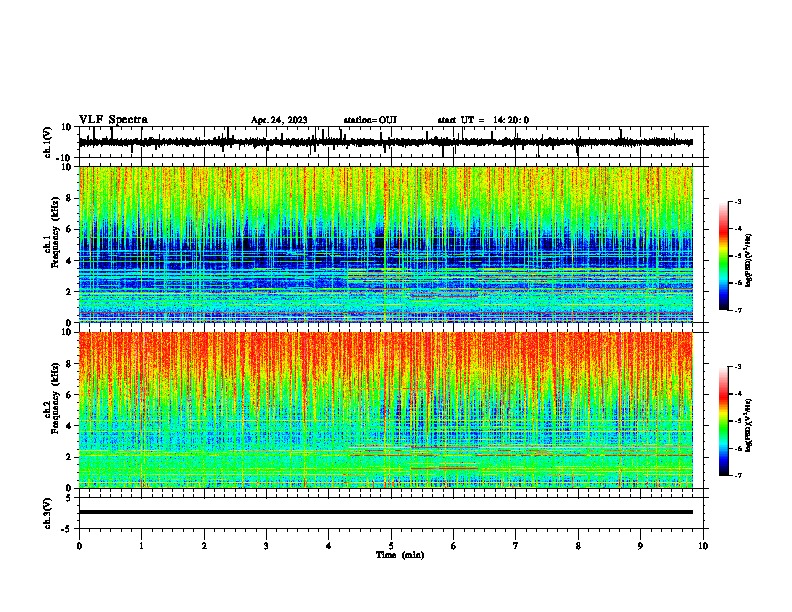Click the '-7' label on ch.2 colorbar
Image resolution: width=792 pixels, height=612 pixels.
pos(737,476)
